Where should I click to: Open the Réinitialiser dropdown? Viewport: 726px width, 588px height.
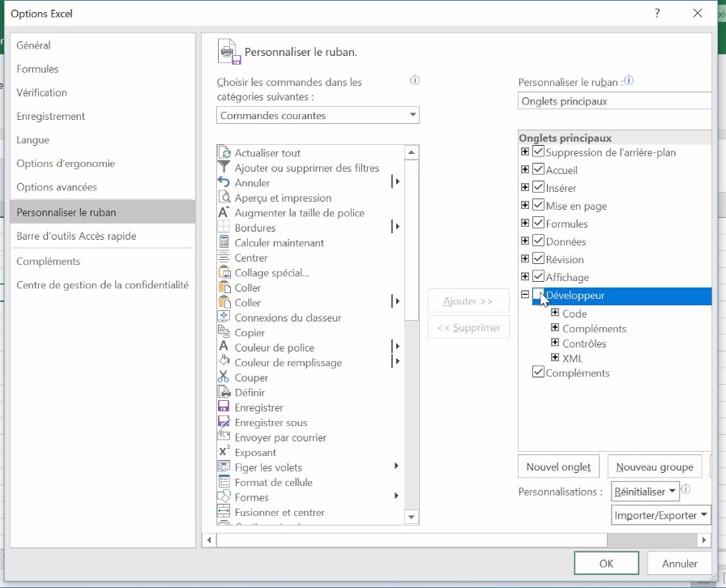644,491
